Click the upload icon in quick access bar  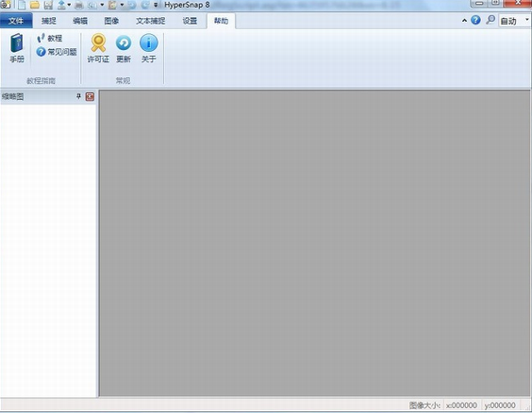(61, 5)
